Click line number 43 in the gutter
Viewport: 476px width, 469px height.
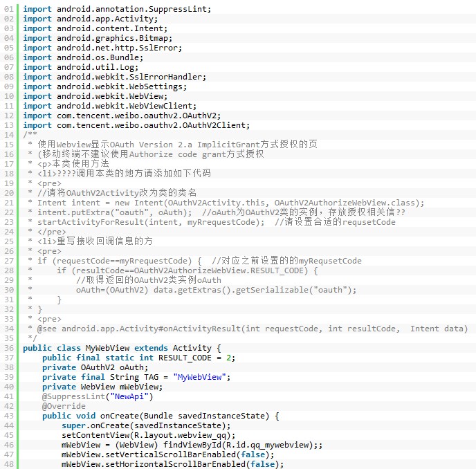click(9, 416)
